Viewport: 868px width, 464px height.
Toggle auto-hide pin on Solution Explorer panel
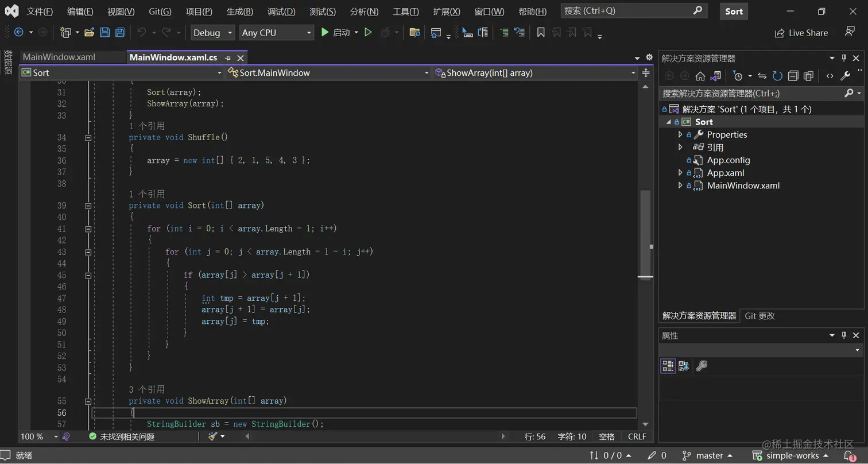pos(844,58)
